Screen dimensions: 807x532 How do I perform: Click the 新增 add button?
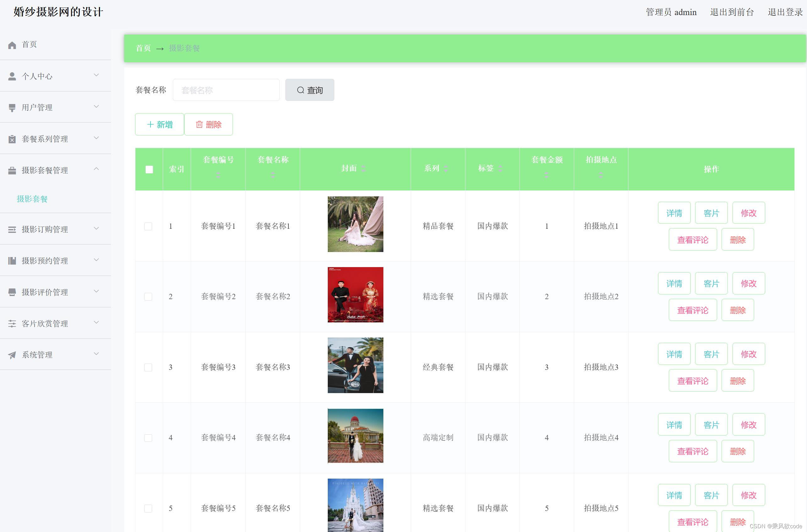[159, 124]
